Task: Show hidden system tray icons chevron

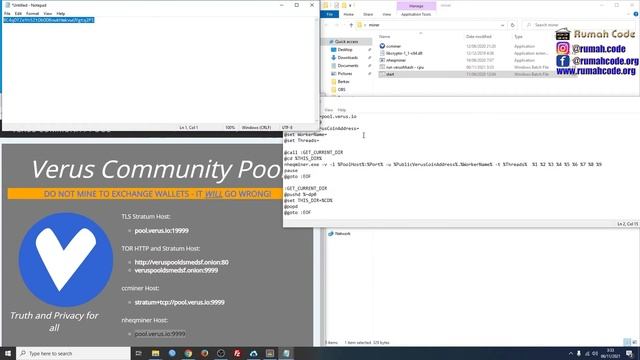Action: pyautogui.click(x=571, y=353)
